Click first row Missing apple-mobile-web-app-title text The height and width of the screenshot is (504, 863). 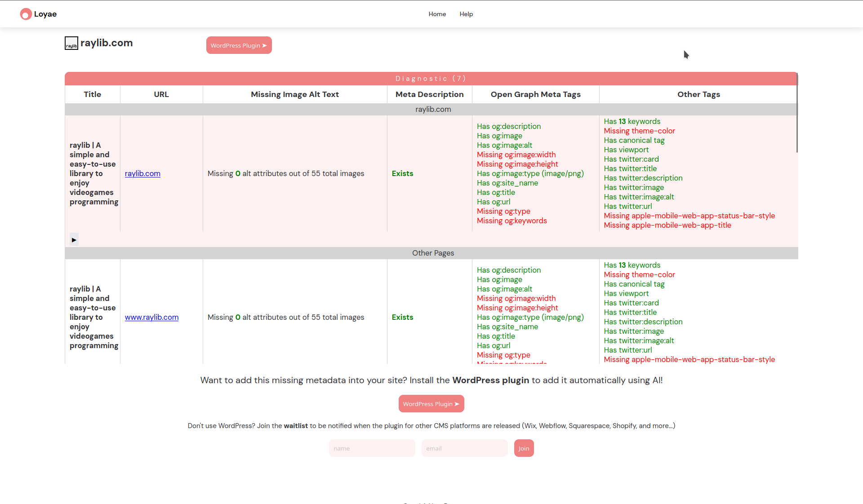(667, 225)
